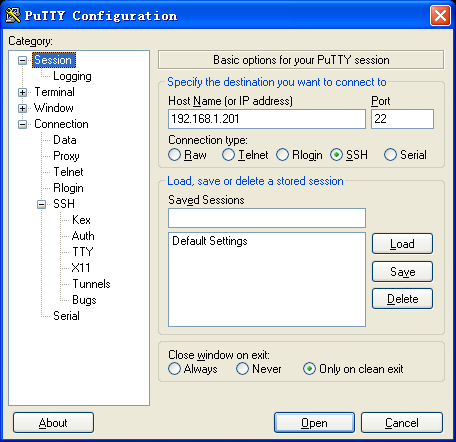456x442 pixels.
Task: Click the Delete button
Action: [x=402, y=299]
